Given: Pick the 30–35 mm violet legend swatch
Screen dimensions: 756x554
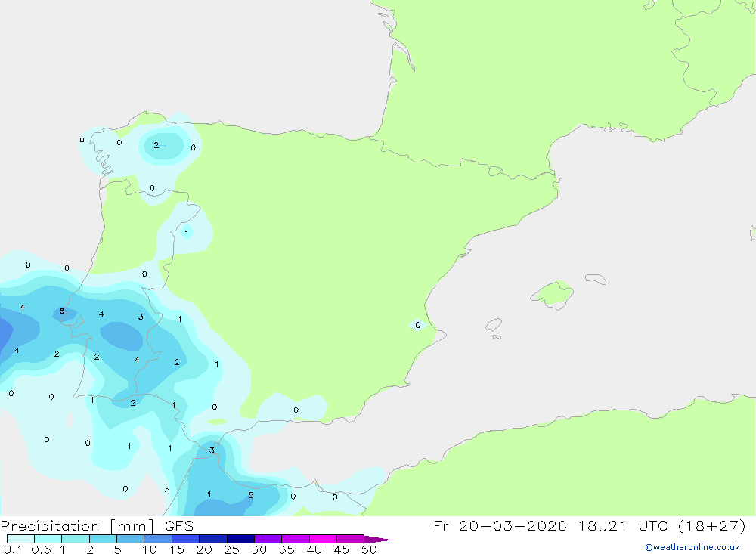Looking at the screenshot, I should coord(268,539).
